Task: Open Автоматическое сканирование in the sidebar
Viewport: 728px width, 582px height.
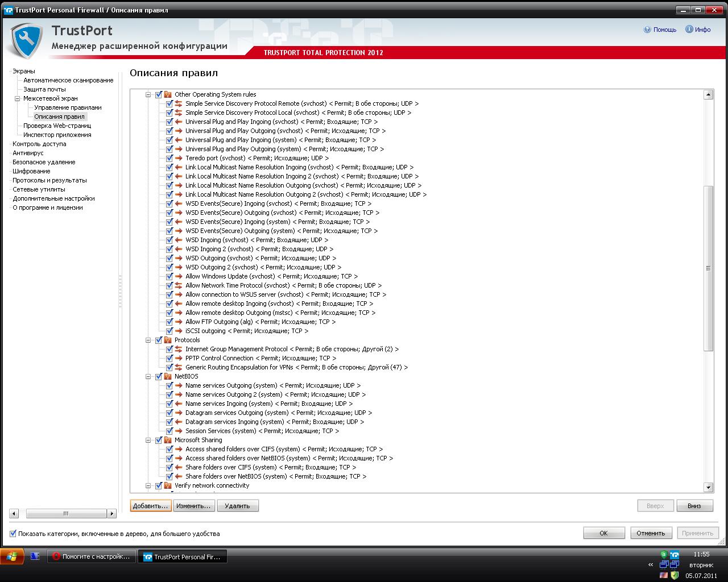Action: pos(68,80)
